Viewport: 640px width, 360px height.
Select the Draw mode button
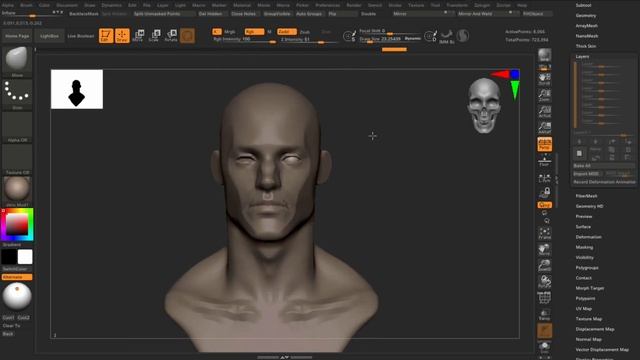(122, 36)
